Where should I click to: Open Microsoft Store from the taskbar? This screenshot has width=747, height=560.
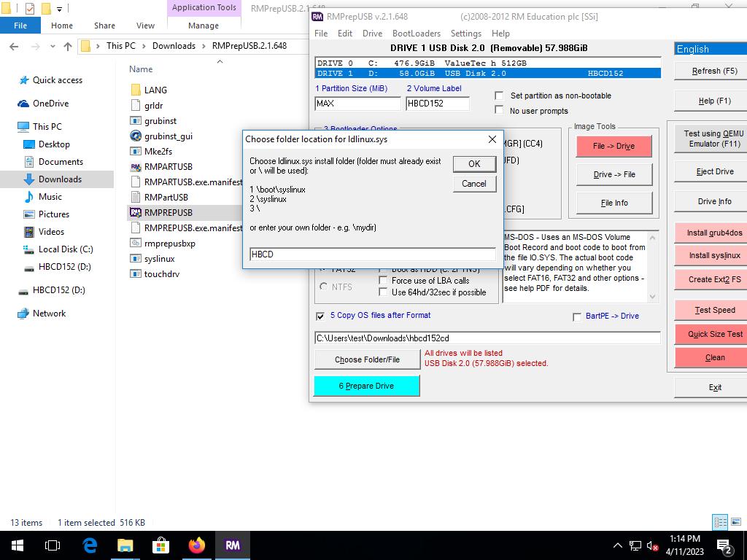click(x=160, y=545)
